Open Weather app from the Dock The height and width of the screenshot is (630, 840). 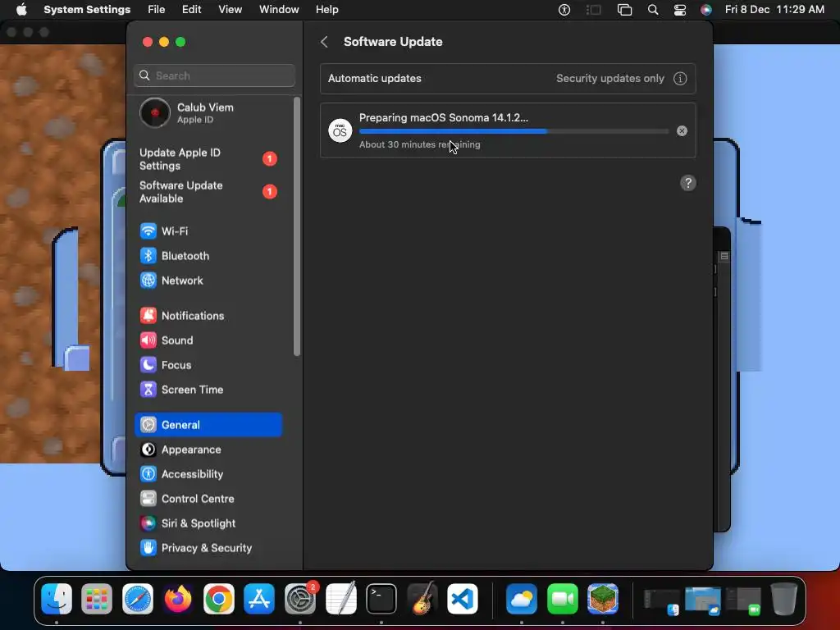522,599
